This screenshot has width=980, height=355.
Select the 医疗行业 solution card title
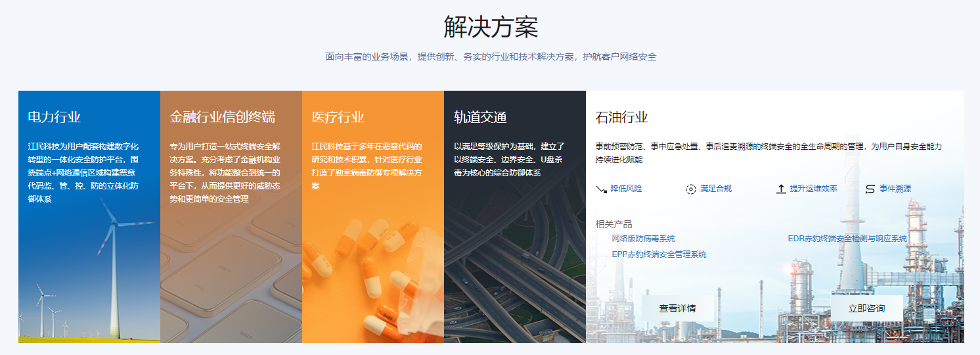click(338, 118)
